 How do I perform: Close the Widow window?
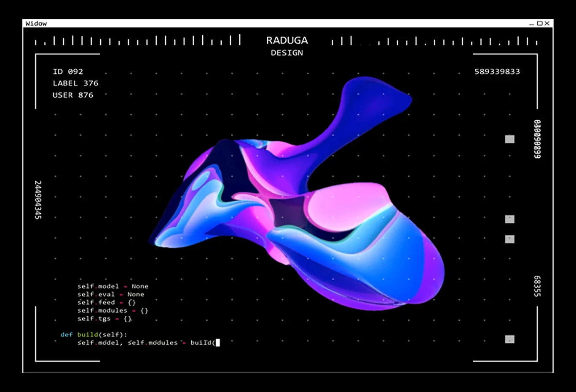pos(547,24)
